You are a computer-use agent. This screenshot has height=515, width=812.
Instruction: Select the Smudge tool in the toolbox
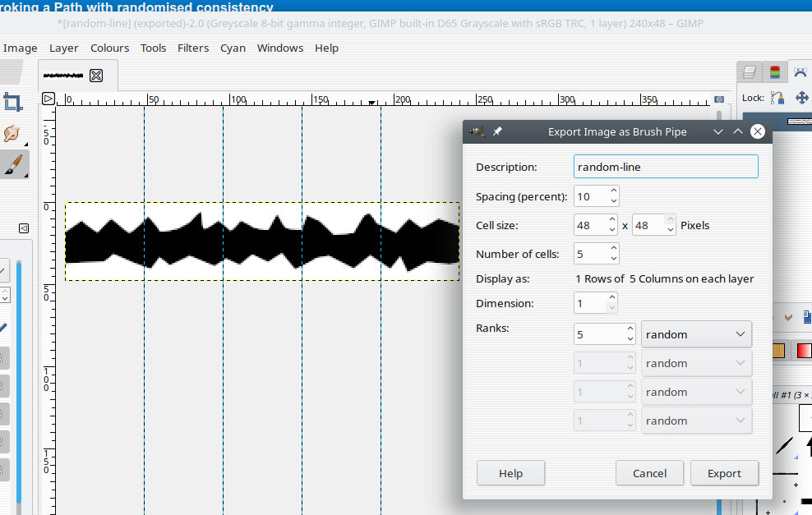coord(12,134)
